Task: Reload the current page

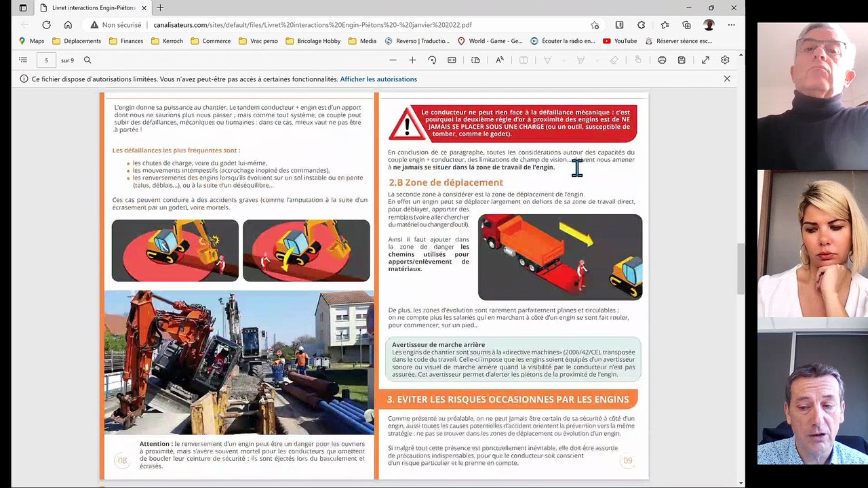Action: click(46, 24)
